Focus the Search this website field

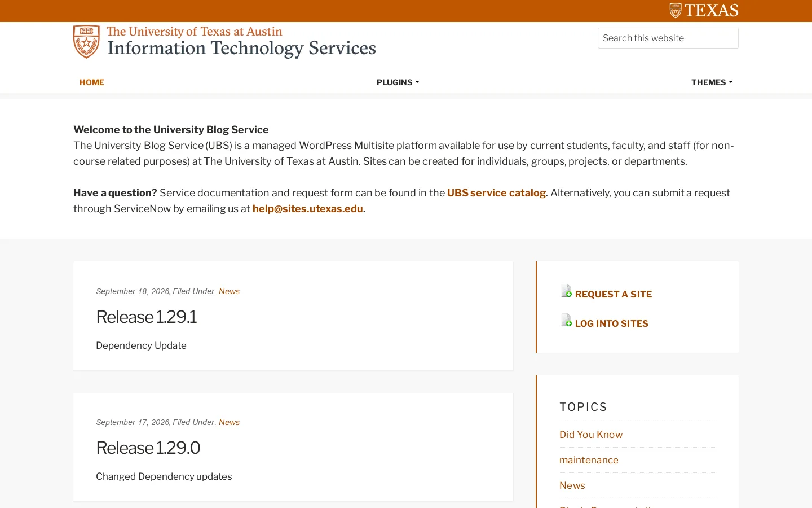pos(668,38)
